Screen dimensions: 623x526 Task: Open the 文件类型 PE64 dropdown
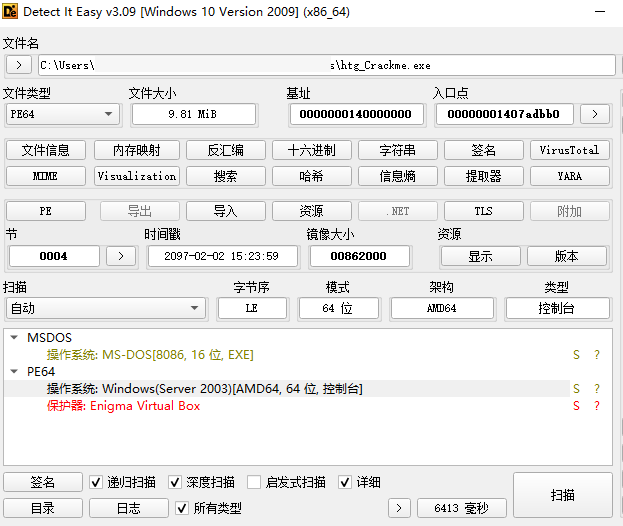tap(63, 114)
